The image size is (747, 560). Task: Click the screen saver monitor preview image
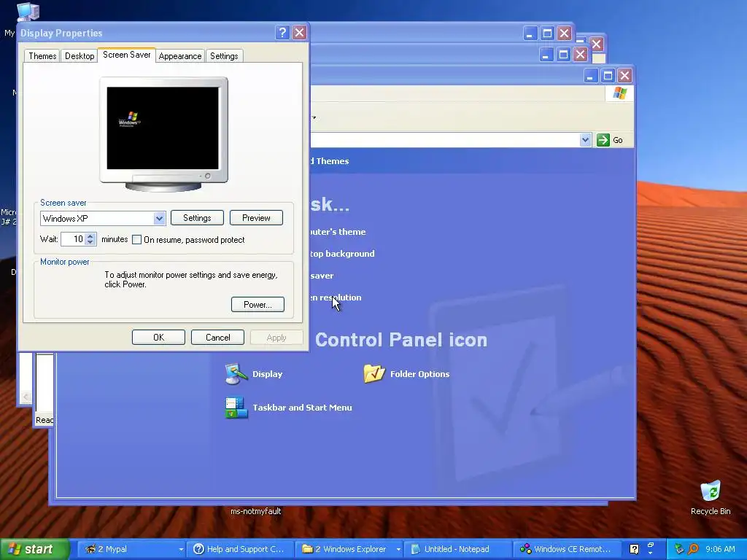(x=163, y=133)
